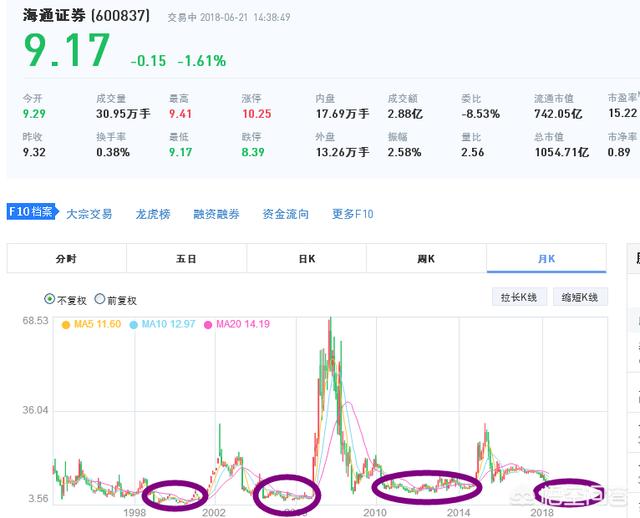Expand the 更多F10 options
Image resolution: width=640 pixels, height=518 pixels.
(352, 214)
